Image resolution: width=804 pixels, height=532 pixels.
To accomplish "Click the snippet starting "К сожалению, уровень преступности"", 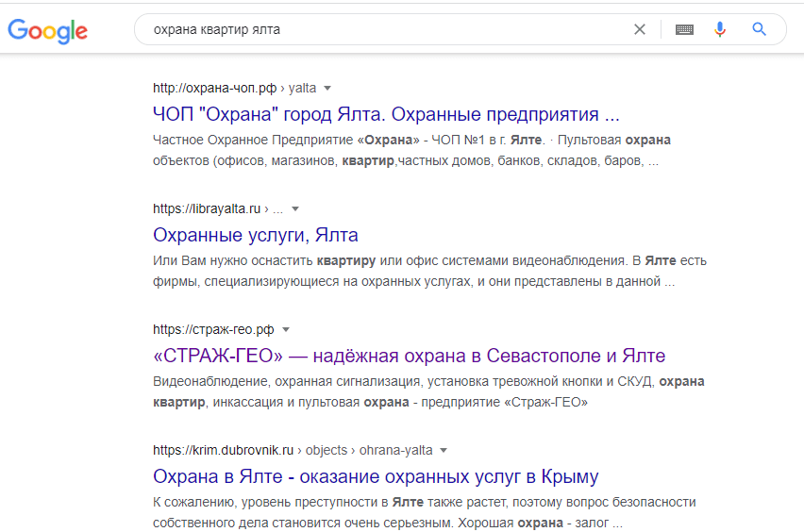I will coord(424,512).
